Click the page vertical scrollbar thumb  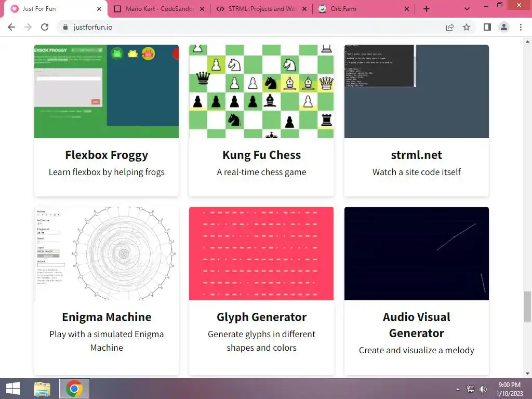coord(527,307)
